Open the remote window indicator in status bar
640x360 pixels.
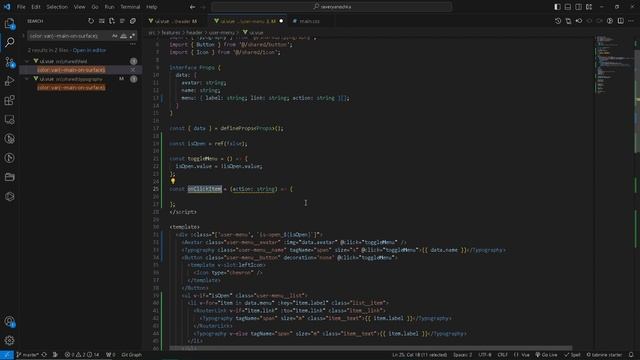(7, 355)
